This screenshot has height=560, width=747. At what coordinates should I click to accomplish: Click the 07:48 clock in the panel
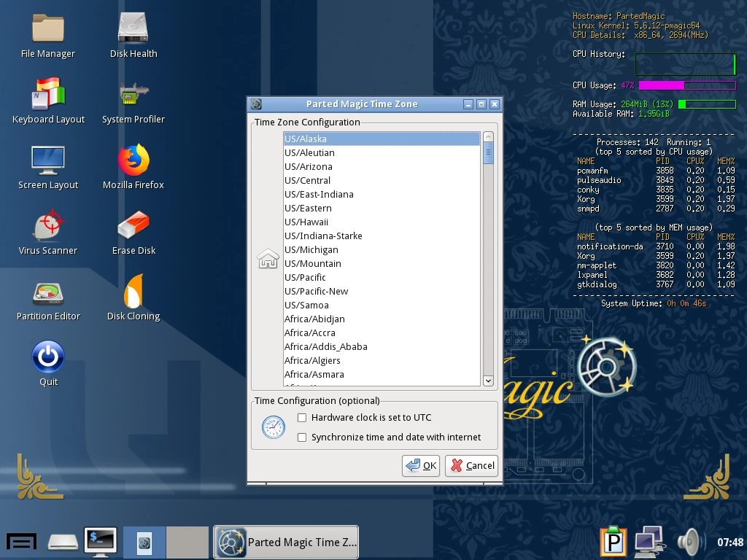click(x=729, y=542)
